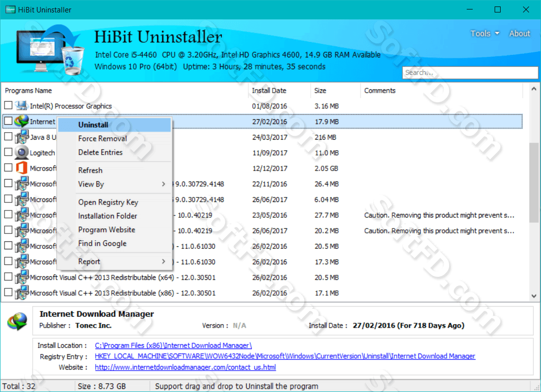This screenshot has height=392, width=541.
Task: Open the Tools dropdown menu
Action: click(485, 33)
